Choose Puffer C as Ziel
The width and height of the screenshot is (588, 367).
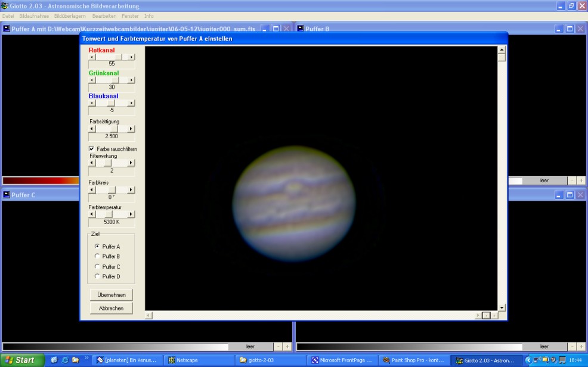click(x=98, y=266)
